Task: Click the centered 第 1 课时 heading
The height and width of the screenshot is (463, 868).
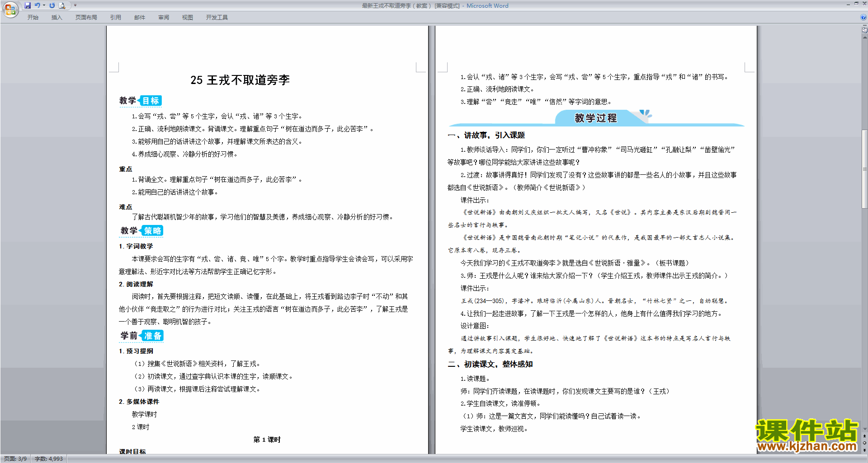Action: click(267, 440)
